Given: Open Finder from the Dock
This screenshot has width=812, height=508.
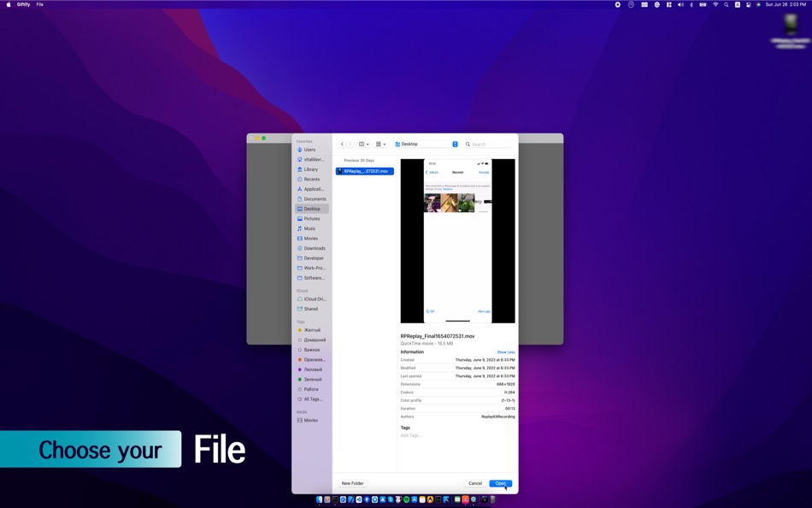Looking at the screenshot, I should (x=319, y=499).
